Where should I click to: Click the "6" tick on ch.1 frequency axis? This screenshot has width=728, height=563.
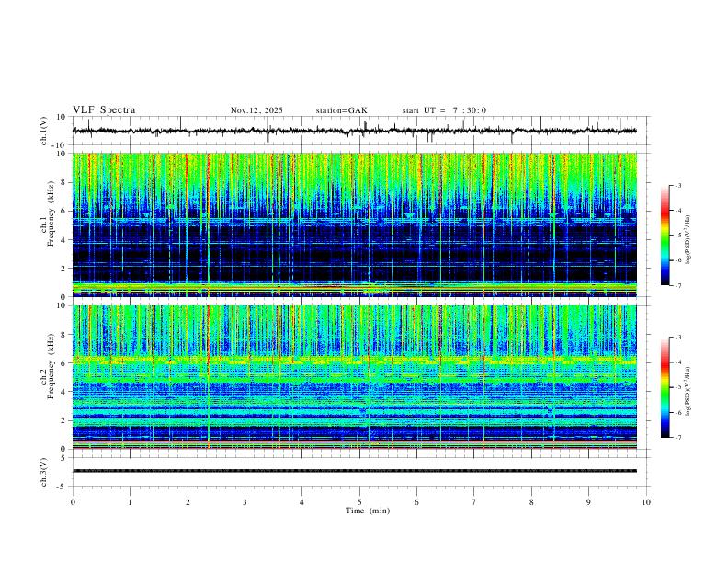(x=64, y=211)
